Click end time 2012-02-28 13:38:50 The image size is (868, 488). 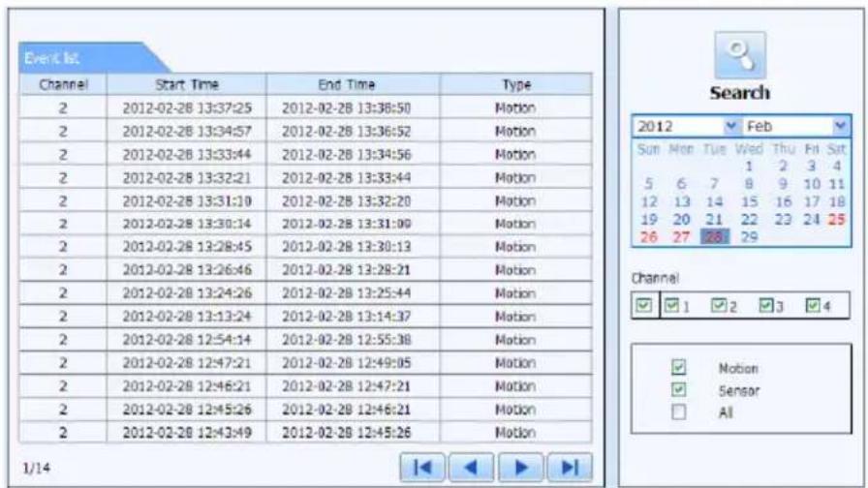coord(347,107)
